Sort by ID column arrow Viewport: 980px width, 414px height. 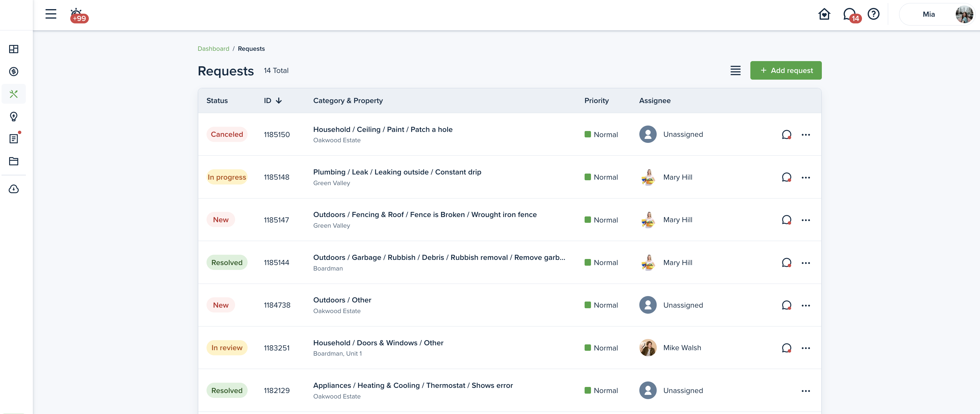279,100
